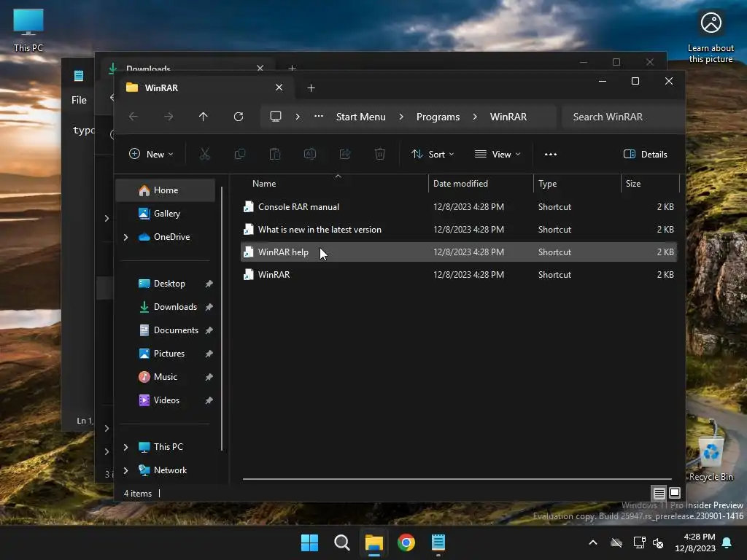Open This PC desktop icon
This screenshot has height=560, width=747.
pos(28,31)
